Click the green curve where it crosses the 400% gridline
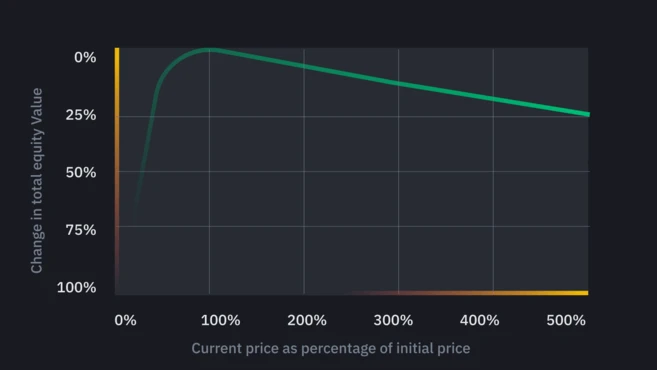Viewport: 657px width, 370px height. click(x=493, y=99)
